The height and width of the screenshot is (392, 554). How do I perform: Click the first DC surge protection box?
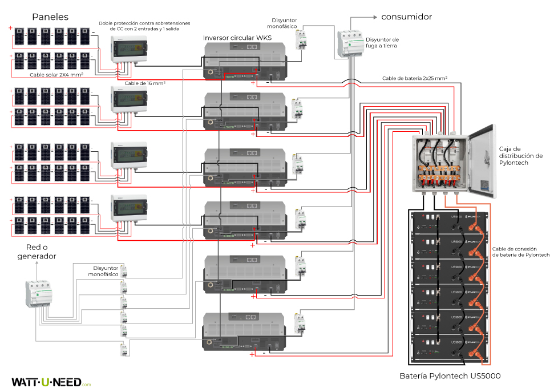pos(129,50)
